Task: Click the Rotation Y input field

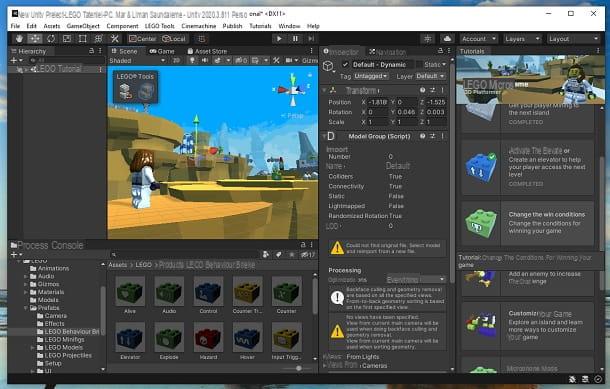Action: [407, 112]
